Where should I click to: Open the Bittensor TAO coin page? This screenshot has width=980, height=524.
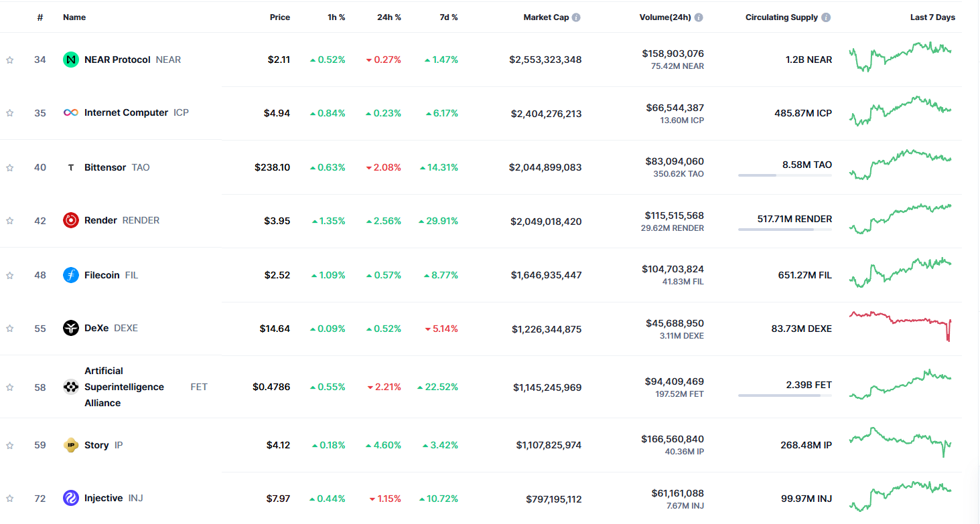click(x=105, y=167)
